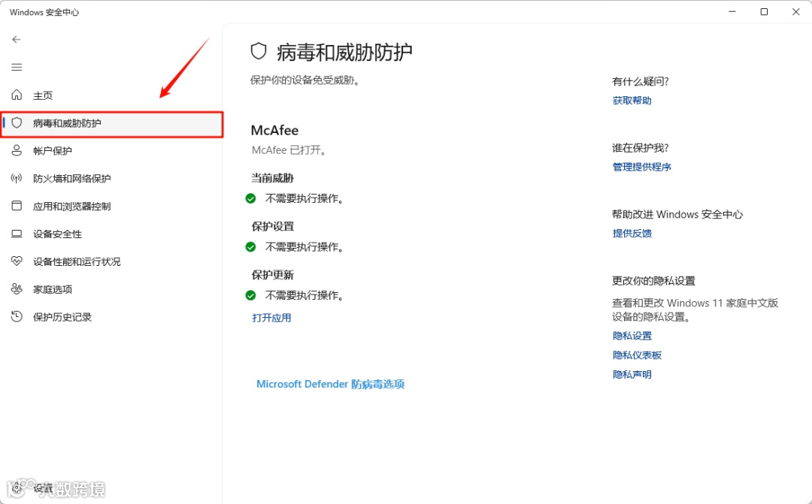812x504 pixels.
Task: Click the 保护更新 heading
Action: pos(272,275)
